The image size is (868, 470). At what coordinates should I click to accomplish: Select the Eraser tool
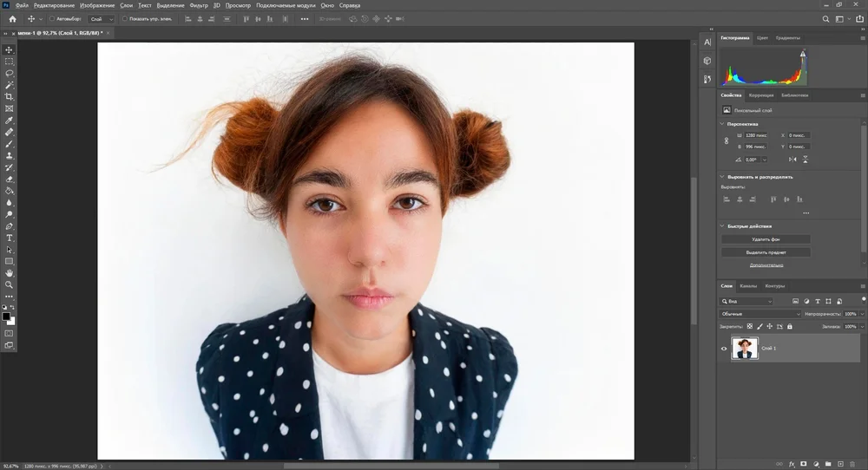point(9,180)
